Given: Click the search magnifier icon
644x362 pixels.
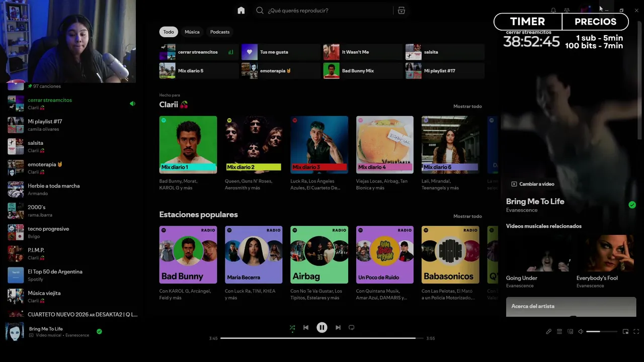Looking at the screenshot, I should (260, 11).
